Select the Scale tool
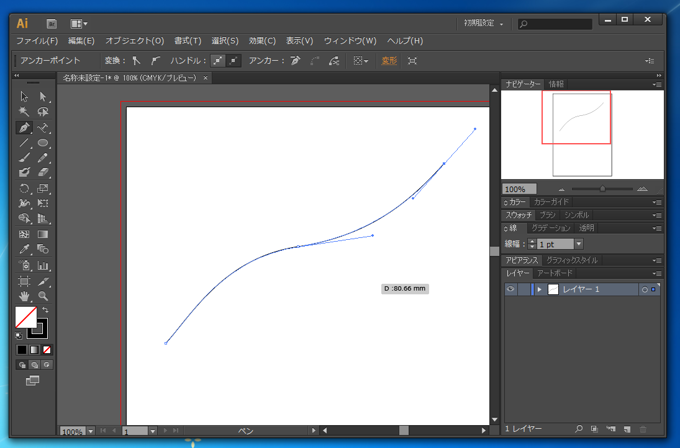Screen dimensions: 680x448 click(42, 188)
